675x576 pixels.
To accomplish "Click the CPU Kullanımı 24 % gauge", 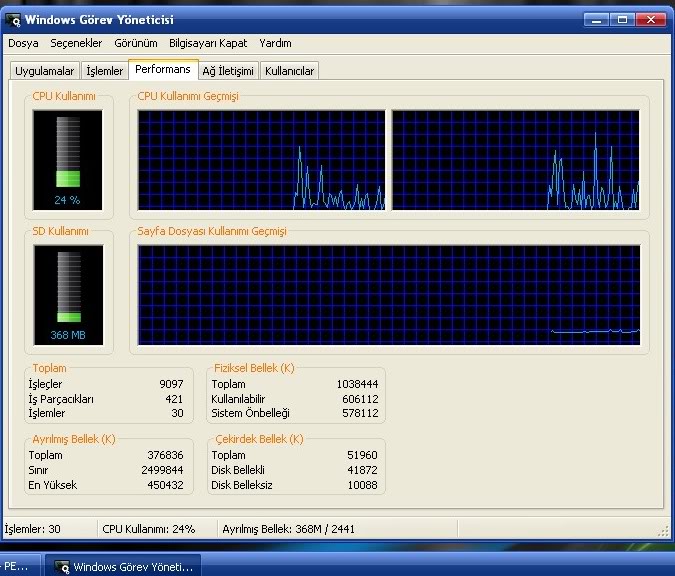I will 68,160.
